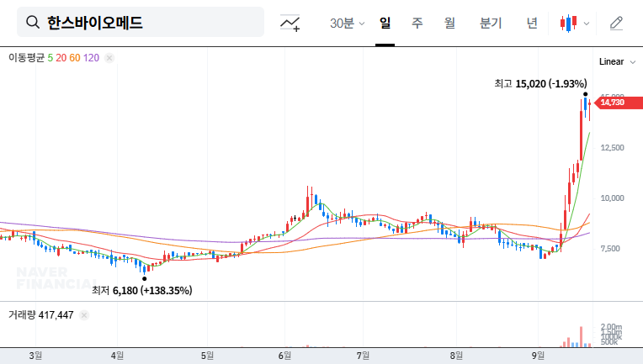
Task: Open the pencil drawing tool
Action: [616, 23]
